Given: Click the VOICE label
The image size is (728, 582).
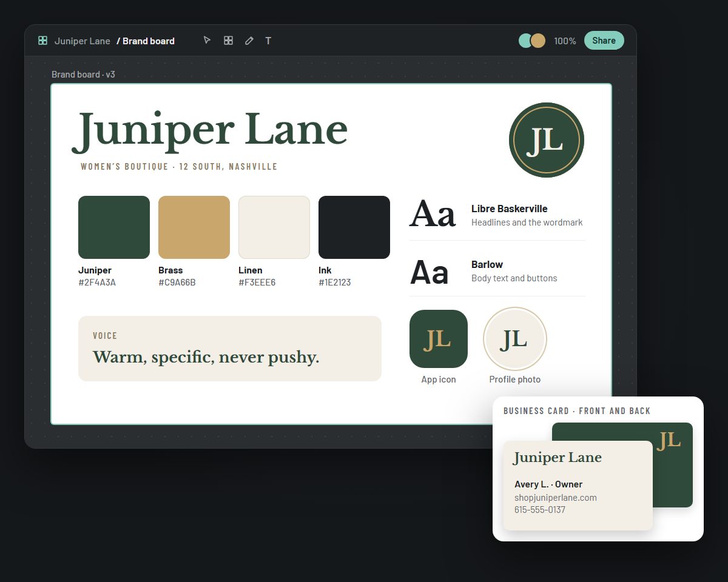Looking at the screenshot, I should click(x=105, y=335).
